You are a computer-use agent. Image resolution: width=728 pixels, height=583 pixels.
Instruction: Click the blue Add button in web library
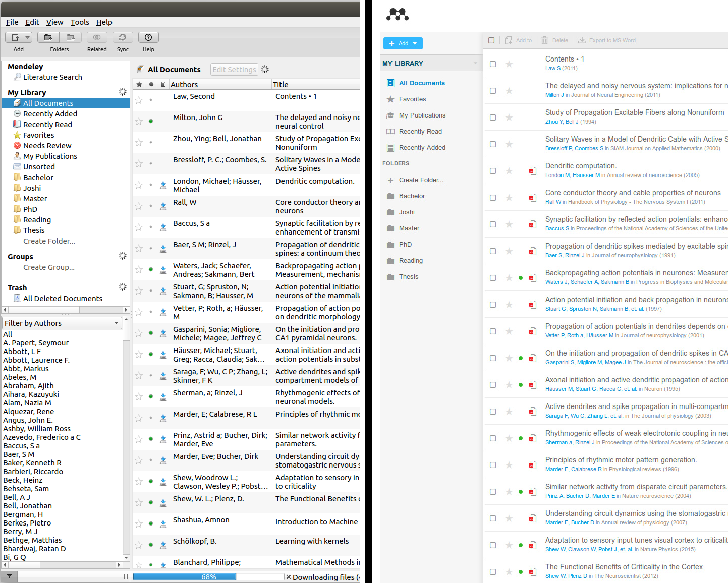pos(403,43)
